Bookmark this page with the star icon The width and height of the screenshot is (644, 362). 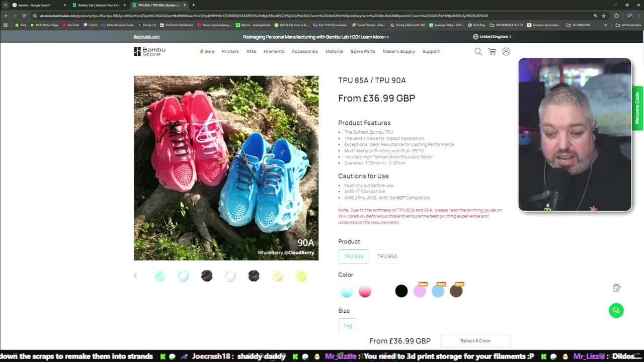pos(604,16)
